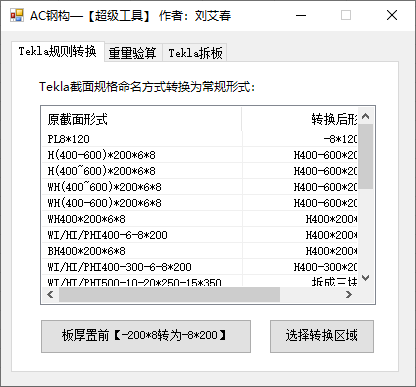Select the BH400*200*6*8 row
This screenshot has width=416, height=387.
tap(200, 251)
